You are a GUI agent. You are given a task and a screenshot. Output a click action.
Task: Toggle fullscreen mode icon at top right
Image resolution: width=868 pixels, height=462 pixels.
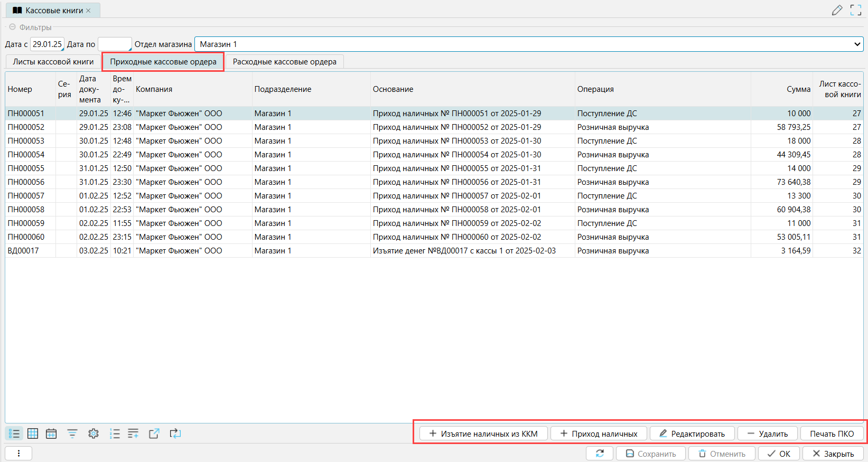pyautogui.click(x=856, y=10)
